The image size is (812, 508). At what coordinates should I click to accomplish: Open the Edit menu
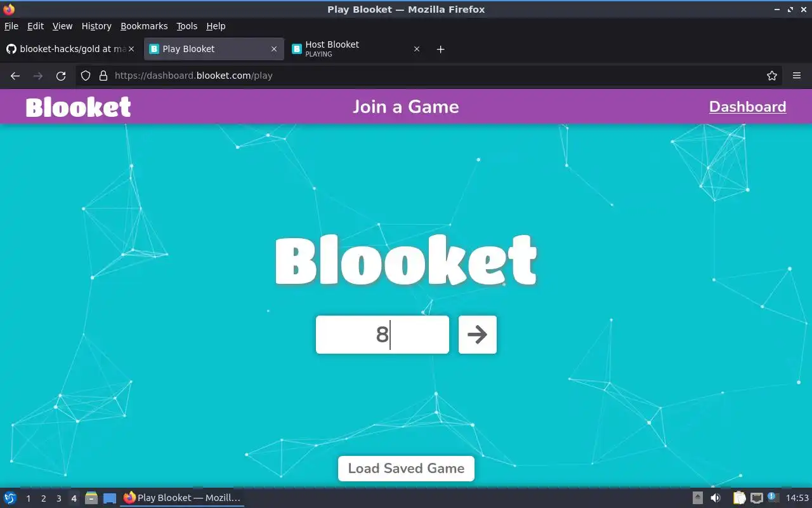[36, 26]
